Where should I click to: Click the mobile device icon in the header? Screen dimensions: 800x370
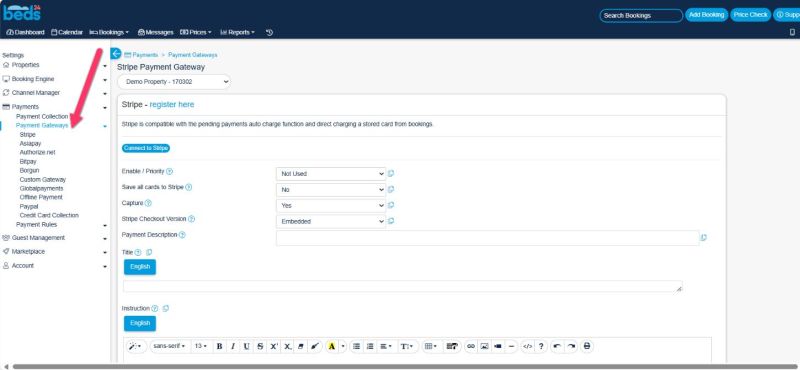[x=792, y=32]
